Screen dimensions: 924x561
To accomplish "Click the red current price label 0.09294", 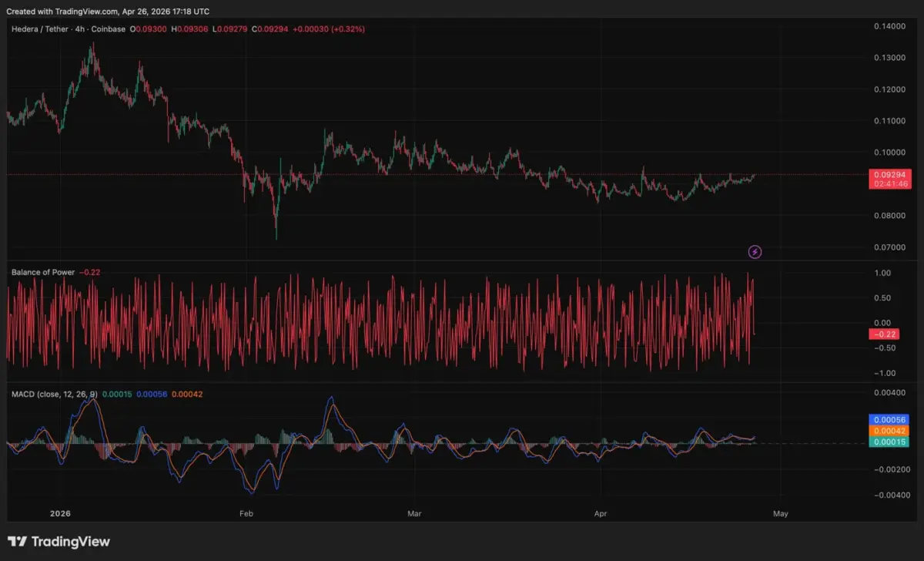I will [x=889, y=175].
